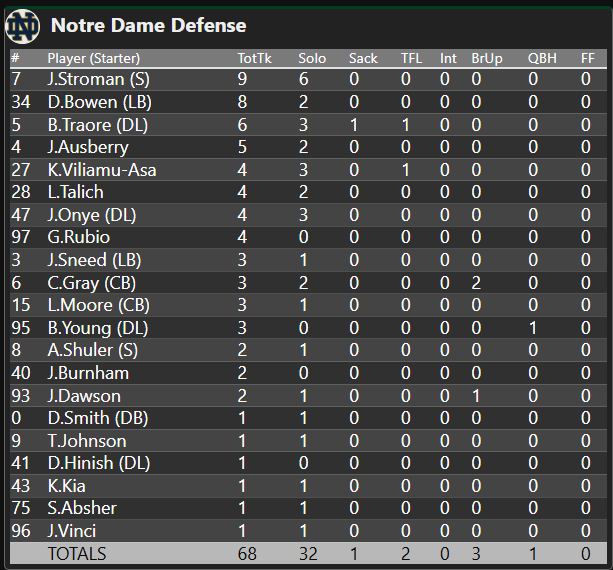Sort by the TotTk column header
This screenshot has width=613, height=570.
coord(254,58)
